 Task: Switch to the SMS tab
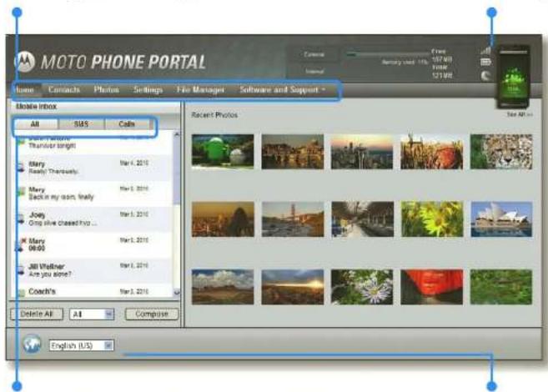point(81,124)
